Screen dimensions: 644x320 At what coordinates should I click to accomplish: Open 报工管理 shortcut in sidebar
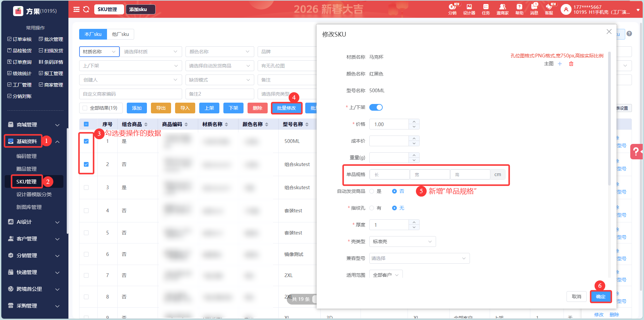click(x=51, y=73)
